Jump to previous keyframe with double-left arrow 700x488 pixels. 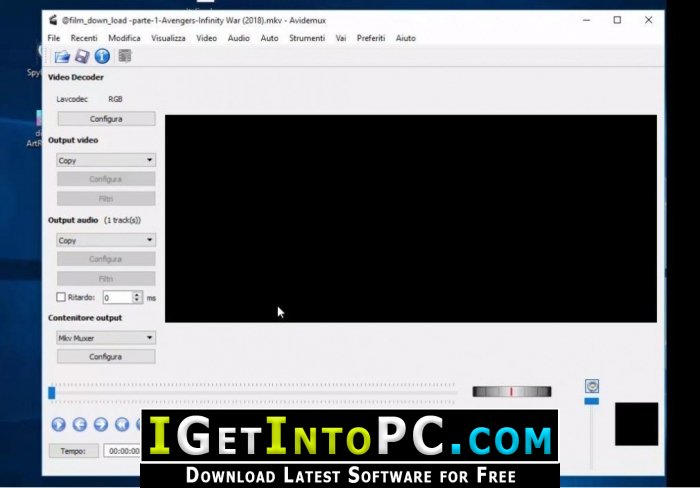(x=122, y=424)
